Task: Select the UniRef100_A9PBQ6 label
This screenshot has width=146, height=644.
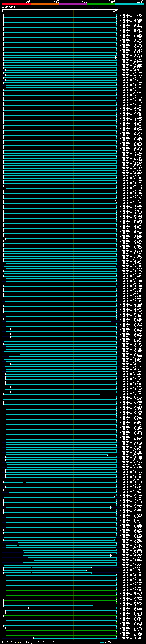Action: [x=131, y=42]
